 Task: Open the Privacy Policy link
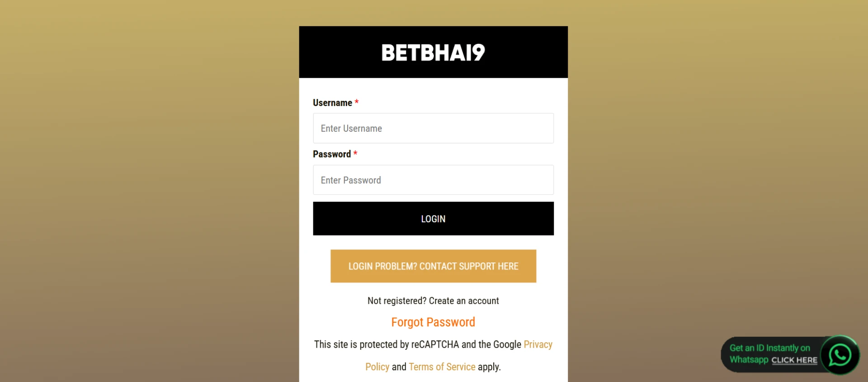click(538, 344)
